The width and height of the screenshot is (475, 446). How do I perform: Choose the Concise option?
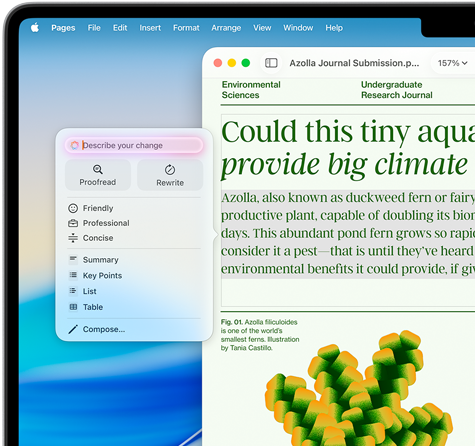[x=134, y=238]
